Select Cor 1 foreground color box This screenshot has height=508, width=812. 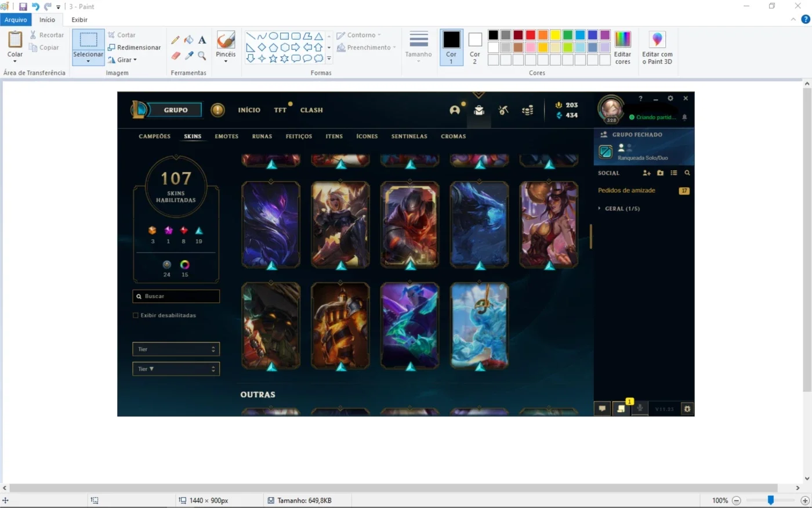[451, 47]
